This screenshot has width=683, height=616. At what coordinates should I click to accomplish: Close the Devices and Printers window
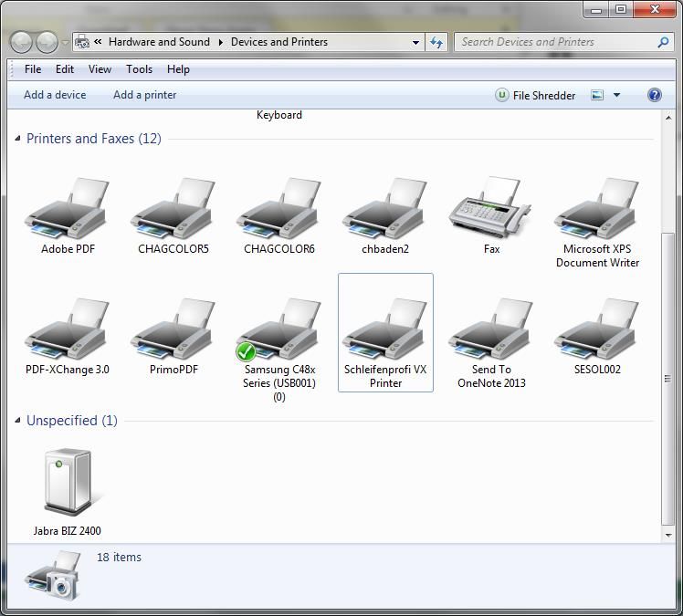[x=655, y=9]
